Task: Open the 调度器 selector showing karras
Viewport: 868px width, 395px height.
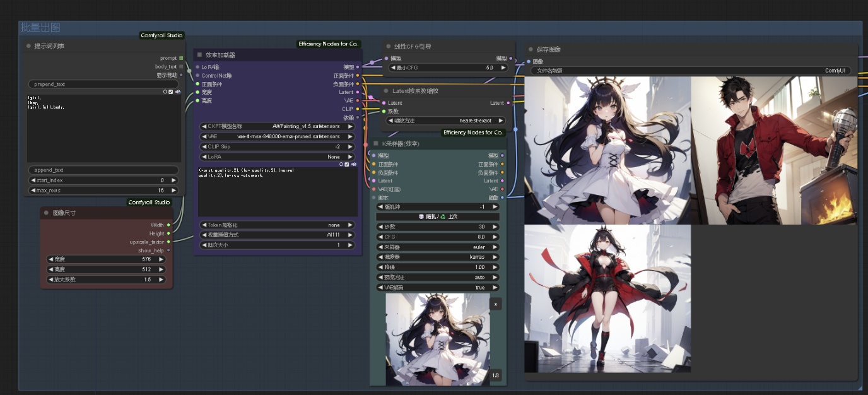Action: click(x=438, y=257)
